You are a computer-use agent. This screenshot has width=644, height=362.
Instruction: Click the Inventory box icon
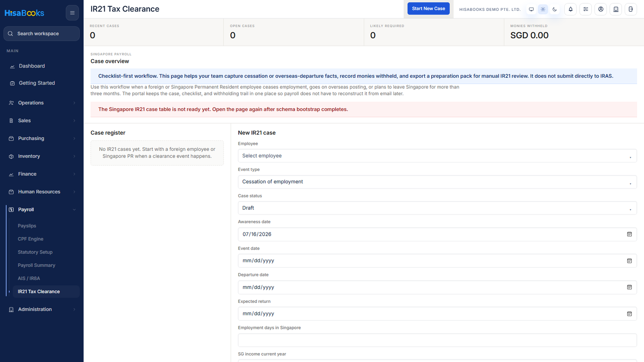[x=11, y=156]
